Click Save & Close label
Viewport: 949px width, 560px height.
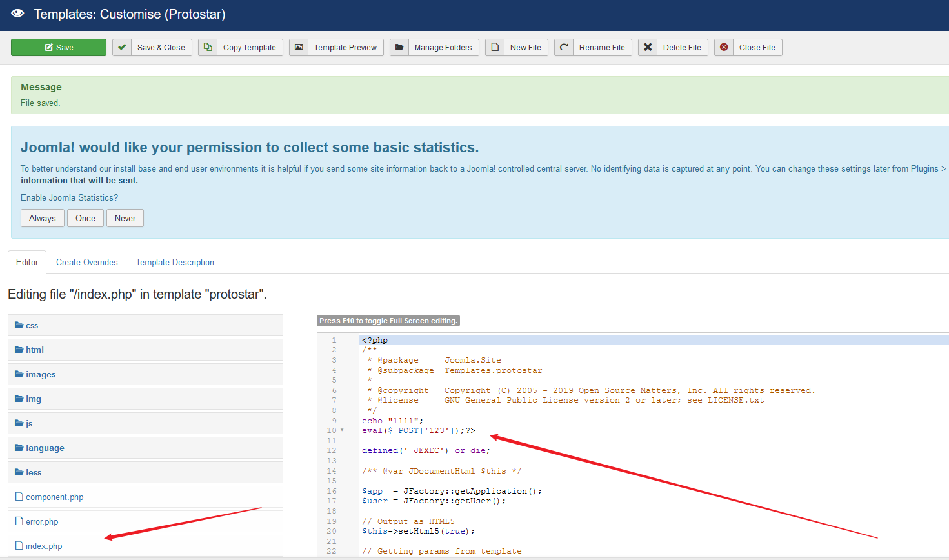(x=161, y=48)
